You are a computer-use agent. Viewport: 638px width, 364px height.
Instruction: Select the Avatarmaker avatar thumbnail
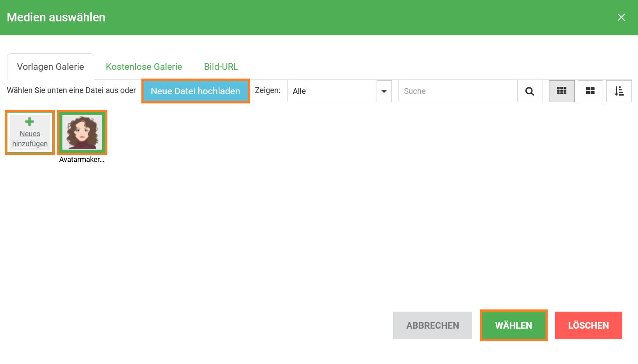(82, 132)
